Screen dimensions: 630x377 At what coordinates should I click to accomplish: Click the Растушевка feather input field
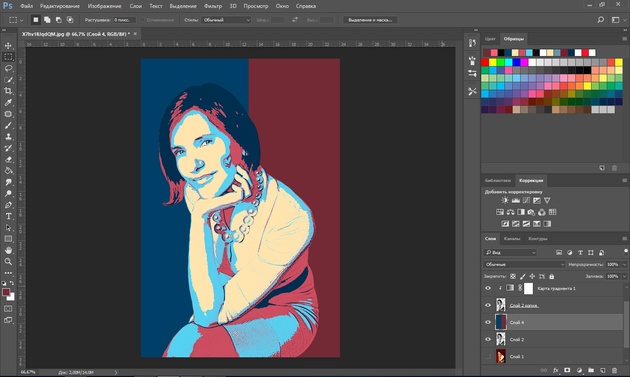click(124, 20)
